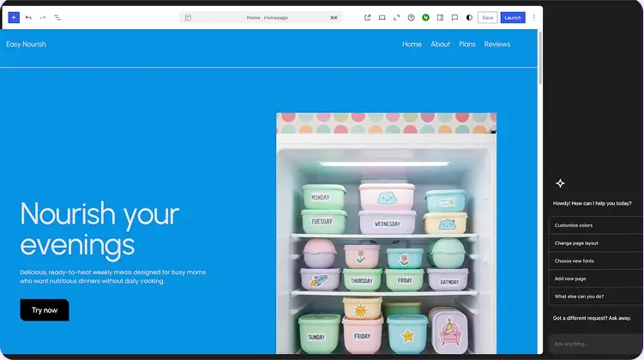Toggle the settings sidebar panel
This screenshot has height=360, width=644.
pyautogui.click(x=440, y=17)
